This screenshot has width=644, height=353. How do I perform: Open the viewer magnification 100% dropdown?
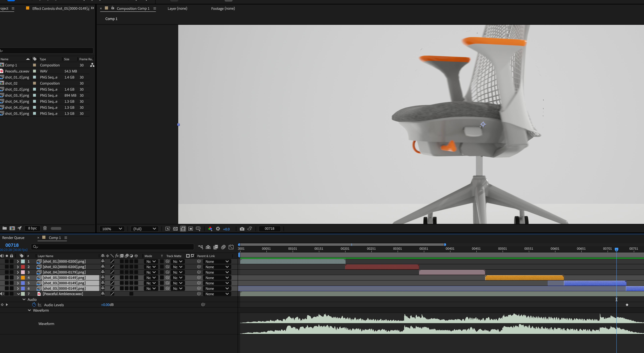pos(112,229)
